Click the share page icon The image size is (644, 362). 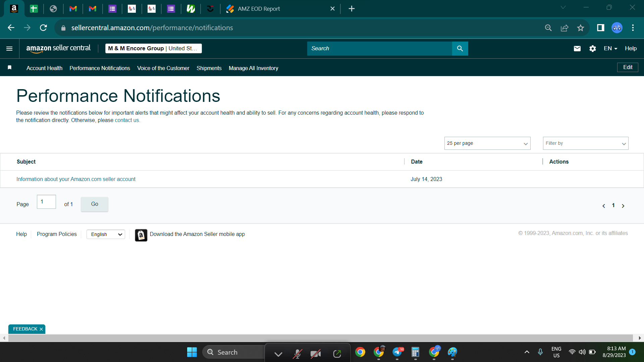(565, 28)
